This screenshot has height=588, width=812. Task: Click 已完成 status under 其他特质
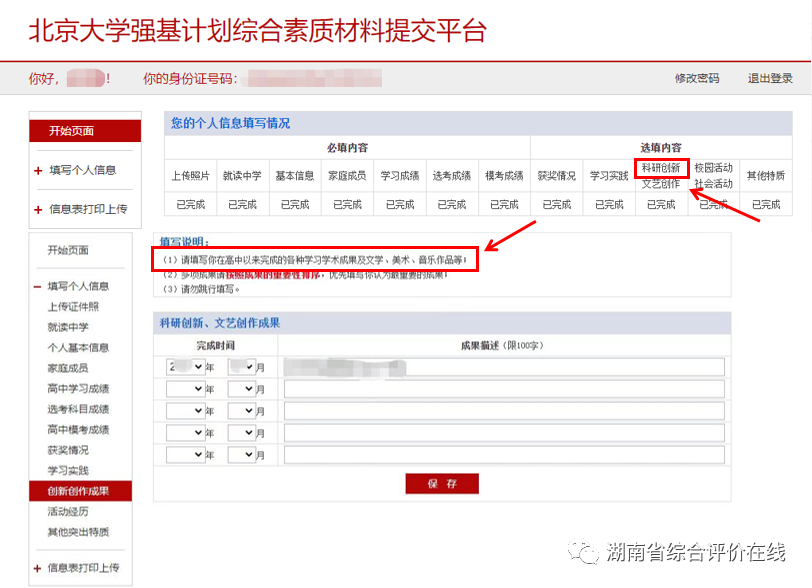(766, 205)
